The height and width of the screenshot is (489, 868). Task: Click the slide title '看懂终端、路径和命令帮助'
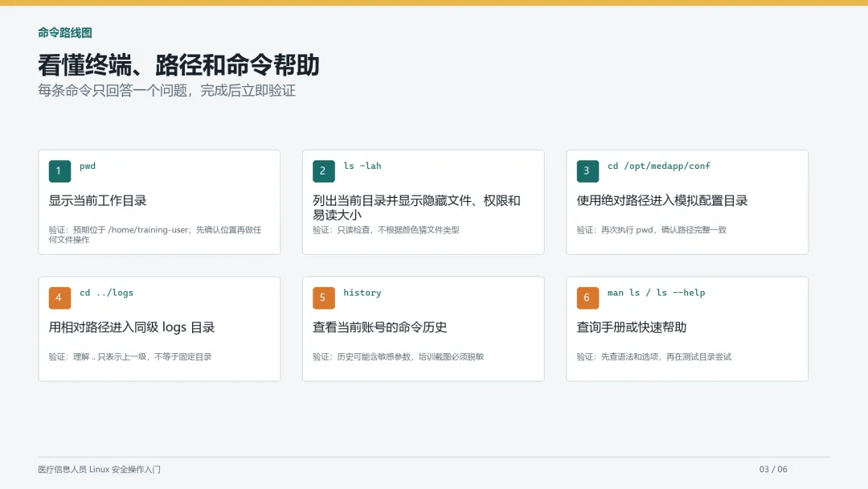click(x=178, y=65)
